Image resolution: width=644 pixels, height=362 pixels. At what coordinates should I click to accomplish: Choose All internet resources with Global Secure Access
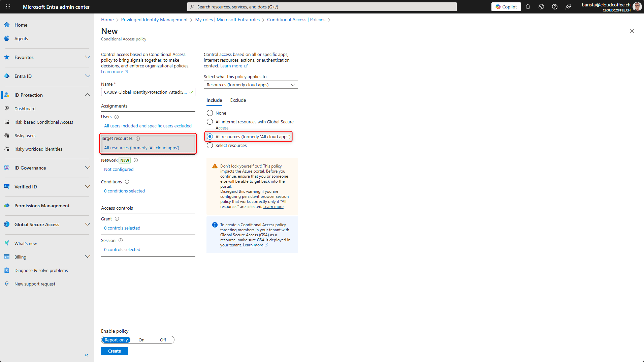210,122
